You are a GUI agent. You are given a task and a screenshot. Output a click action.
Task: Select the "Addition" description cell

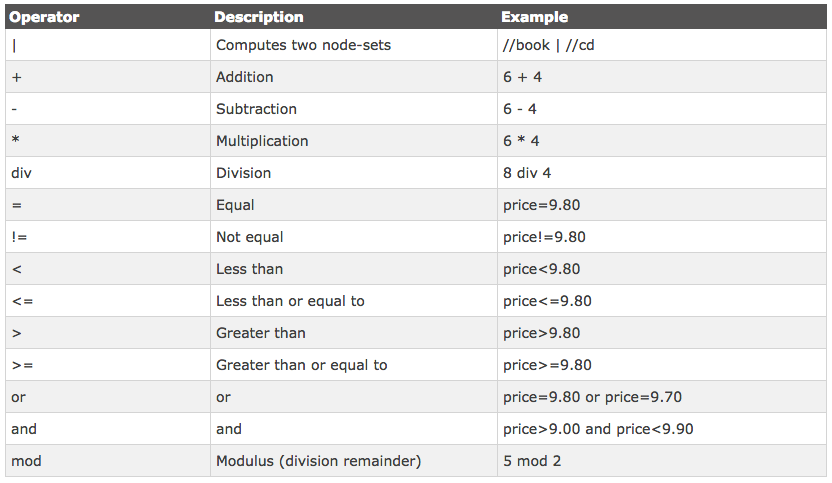pyautogui.click(x=244, y=77)
